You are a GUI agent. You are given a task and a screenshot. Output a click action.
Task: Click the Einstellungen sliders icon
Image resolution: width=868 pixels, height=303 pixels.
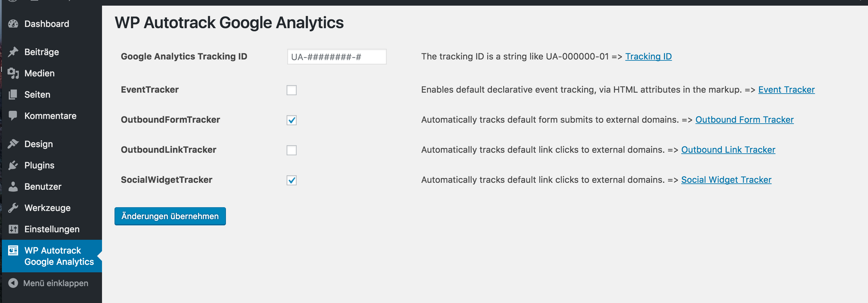point(13,229)
